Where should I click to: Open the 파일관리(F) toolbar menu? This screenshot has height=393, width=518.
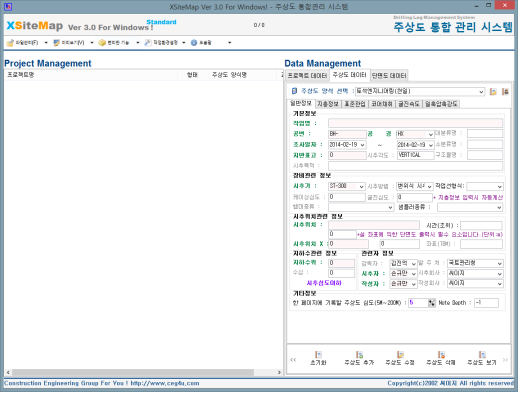(x=23, y=43)
